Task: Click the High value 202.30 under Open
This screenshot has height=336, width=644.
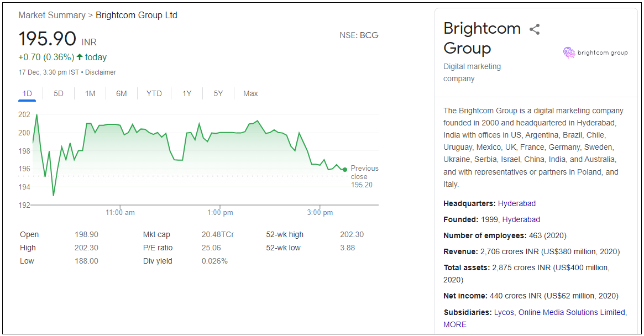Action: coord(86,248)
